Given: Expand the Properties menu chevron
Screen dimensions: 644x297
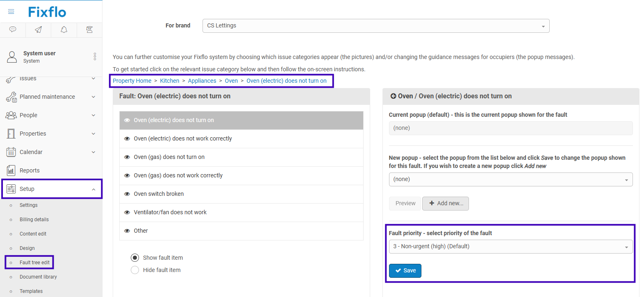Looking at the screenshot, I should click(93, 134).
